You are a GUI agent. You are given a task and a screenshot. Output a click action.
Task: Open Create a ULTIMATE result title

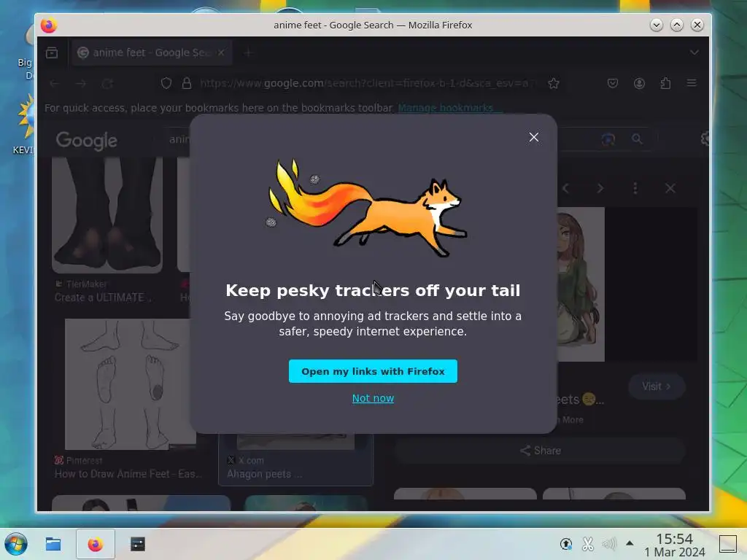point(103,297)
